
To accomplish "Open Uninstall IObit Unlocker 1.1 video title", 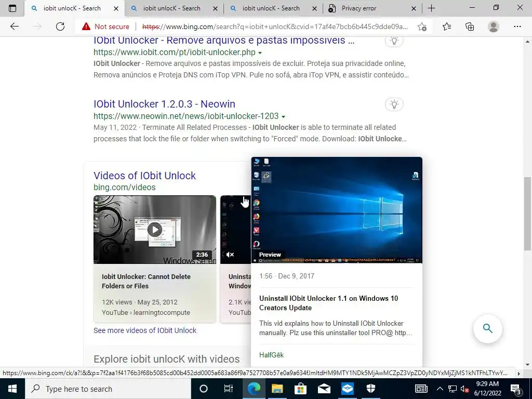I will pyautogui.click(x=328, y=303).
